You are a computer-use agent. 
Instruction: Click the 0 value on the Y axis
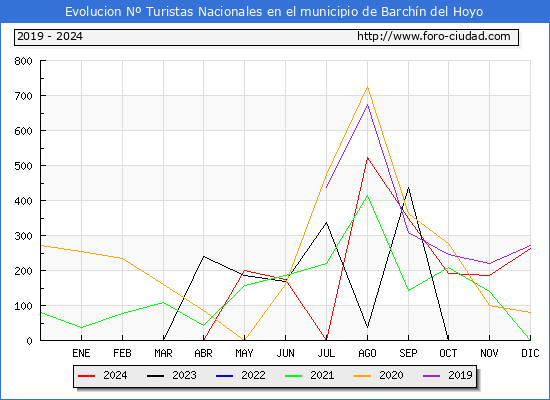29,341
